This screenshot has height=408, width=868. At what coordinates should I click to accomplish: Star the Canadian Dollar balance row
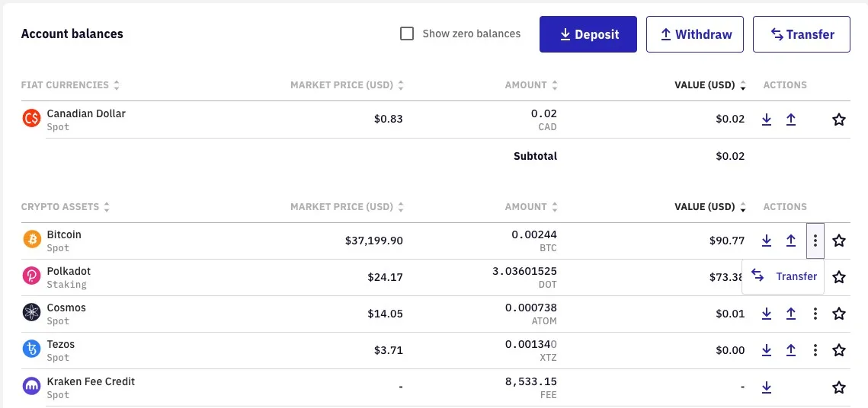click(839, 120)
